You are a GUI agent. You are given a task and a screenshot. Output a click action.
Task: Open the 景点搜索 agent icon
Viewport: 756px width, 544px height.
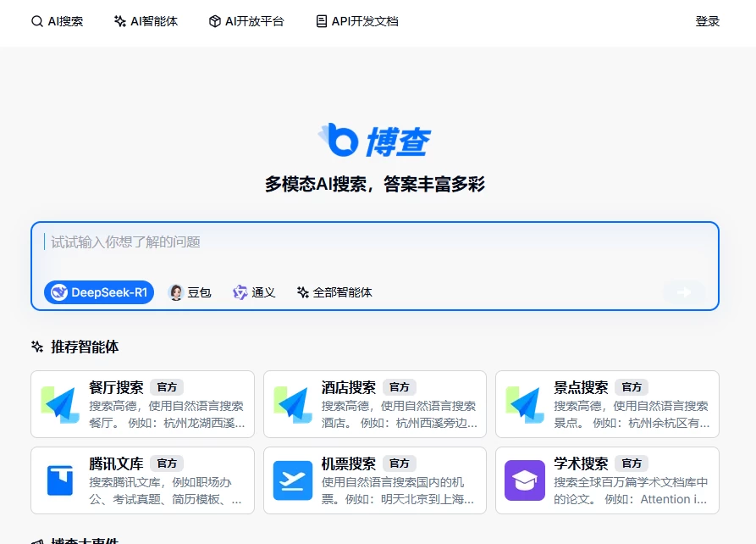tap(525, 404)
